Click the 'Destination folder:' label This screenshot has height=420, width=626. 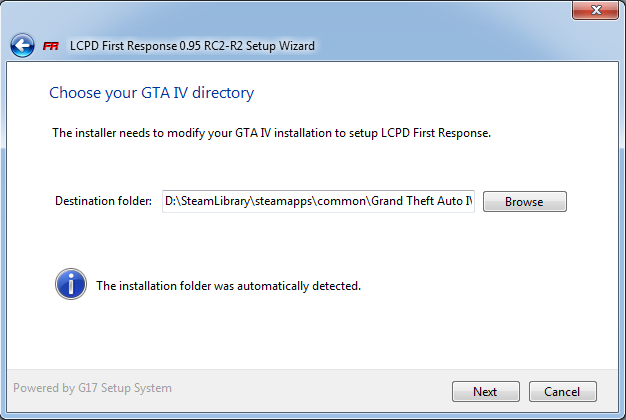103,201
